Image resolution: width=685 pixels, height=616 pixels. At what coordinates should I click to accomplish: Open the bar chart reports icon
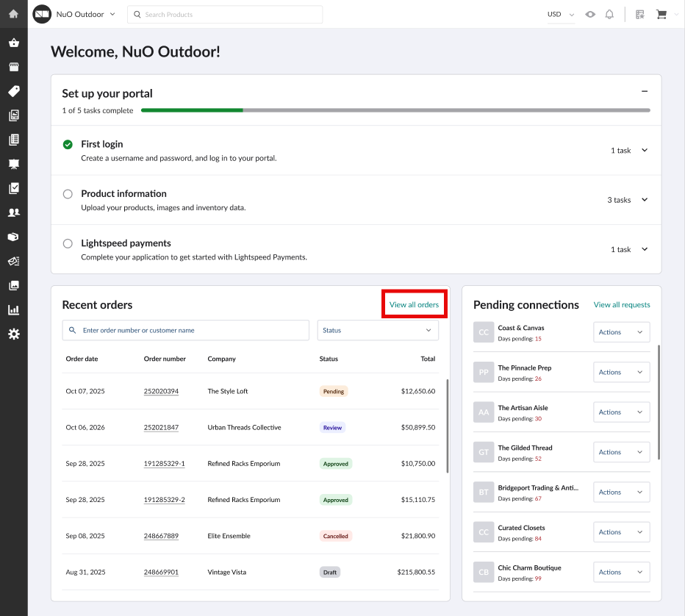pos(13,309)
